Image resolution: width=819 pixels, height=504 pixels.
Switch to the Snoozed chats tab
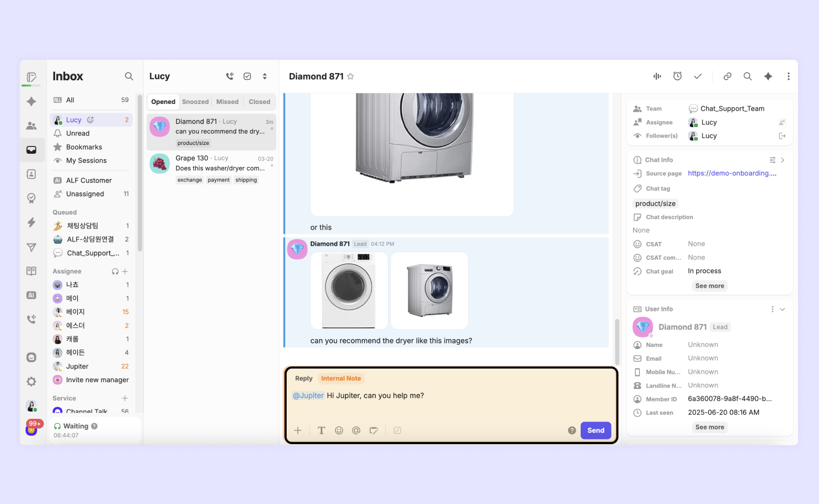tap(195, 102)
